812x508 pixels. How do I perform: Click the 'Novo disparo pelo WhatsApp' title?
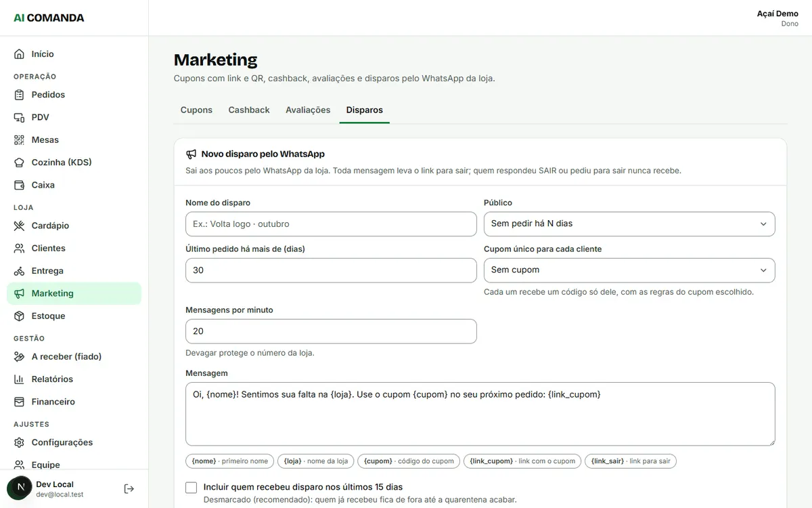[263, 154]
